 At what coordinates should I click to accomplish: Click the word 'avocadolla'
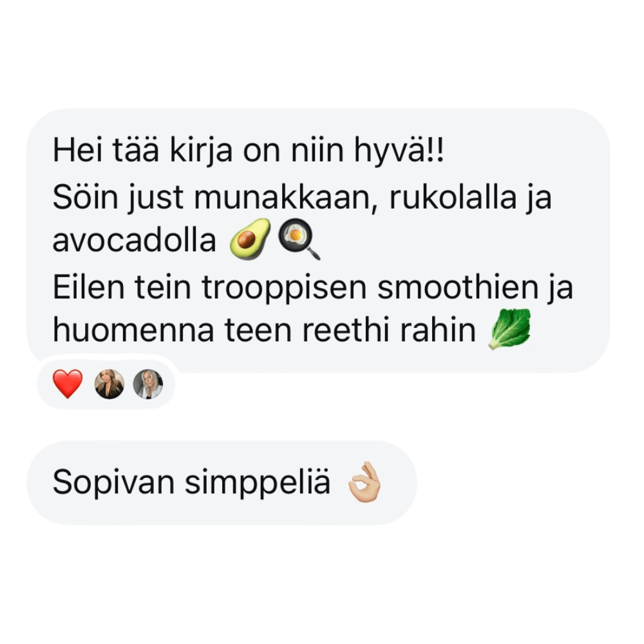(135, 241)
